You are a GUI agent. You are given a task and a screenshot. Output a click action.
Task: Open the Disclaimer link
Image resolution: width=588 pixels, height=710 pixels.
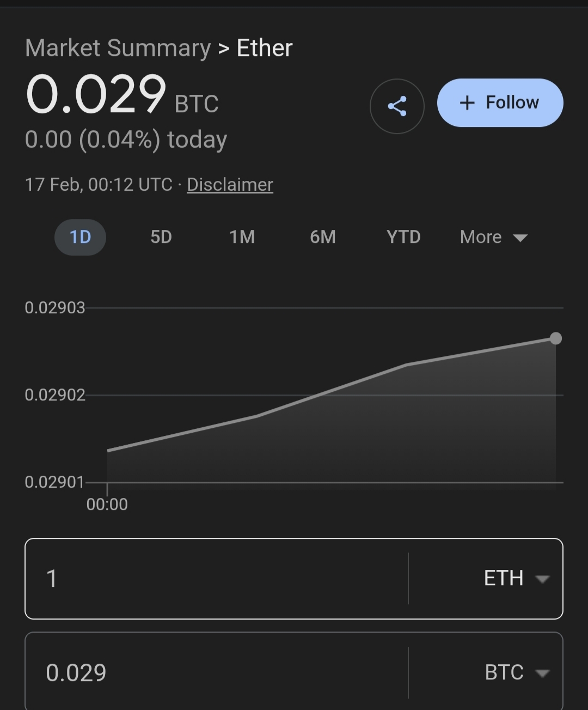pos(230,185)
